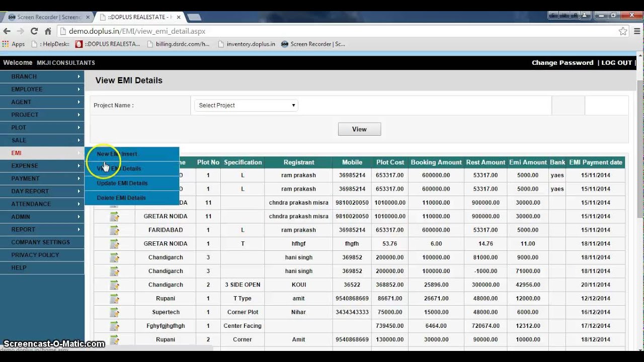Click the Booking Amount column header
Image resolution: width=644 pixels, height=362 pixels.
coord(436,162)
